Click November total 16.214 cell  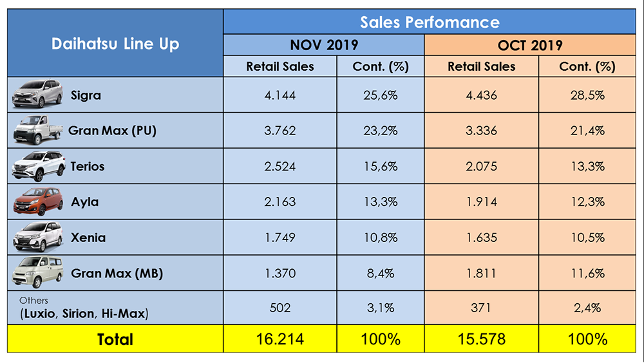coord(280,339)
